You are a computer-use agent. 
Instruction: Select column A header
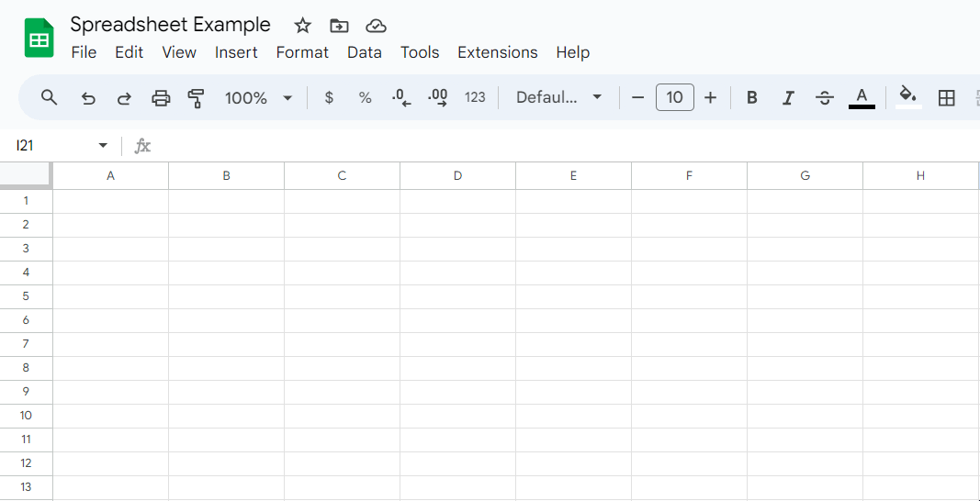coord(110,176)
